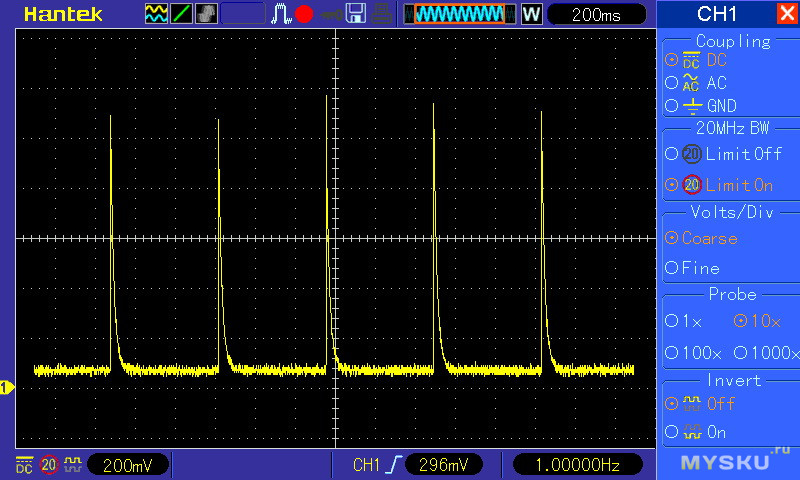800x480 pixels.
Task: Click the W window mode icon
Action: point(531,14)
